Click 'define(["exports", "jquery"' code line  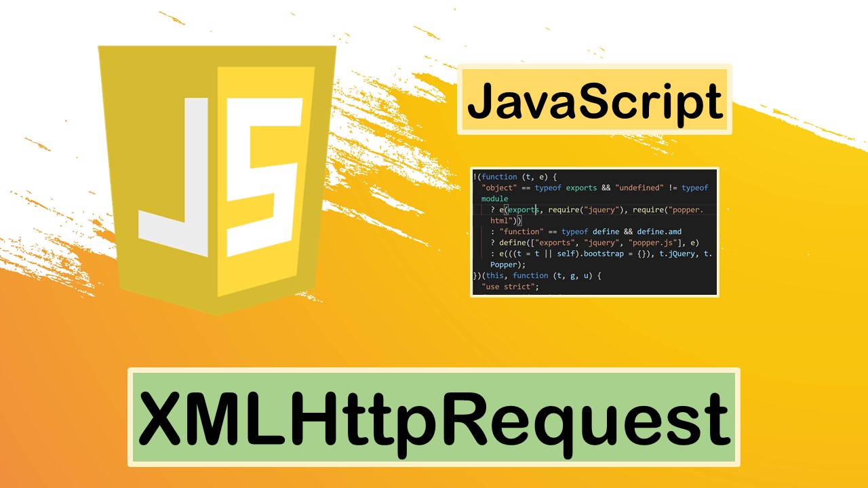coord(595,243)
